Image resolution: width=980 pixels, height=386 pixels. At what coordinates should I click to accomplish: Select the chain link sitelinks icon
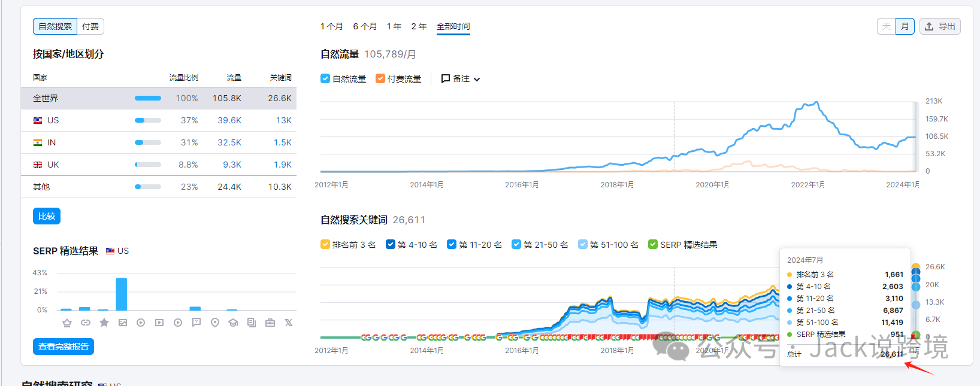coord(86,323)
